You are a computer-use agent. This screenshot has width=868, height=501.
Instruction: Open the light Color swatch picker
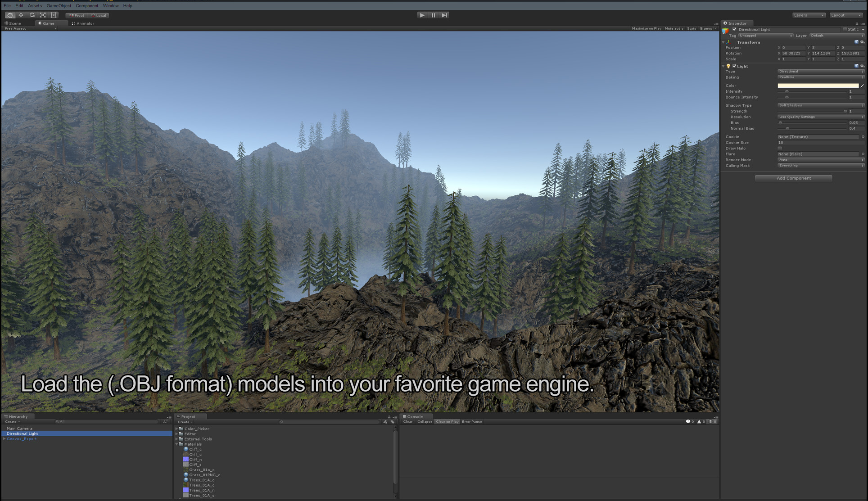pos(817,85)
